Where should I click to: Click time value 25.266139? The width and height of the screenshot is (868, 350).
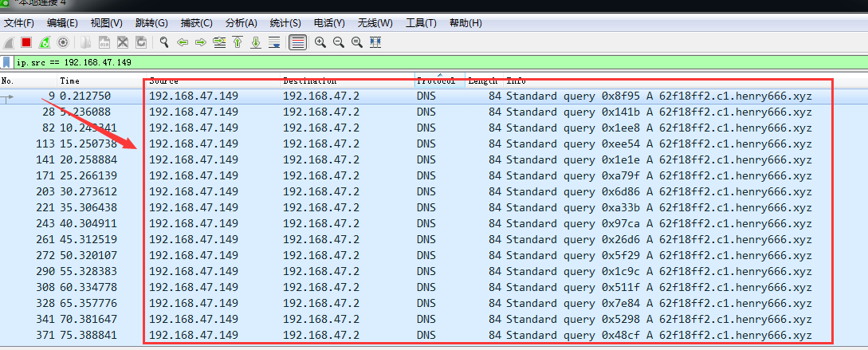[88, 176]
